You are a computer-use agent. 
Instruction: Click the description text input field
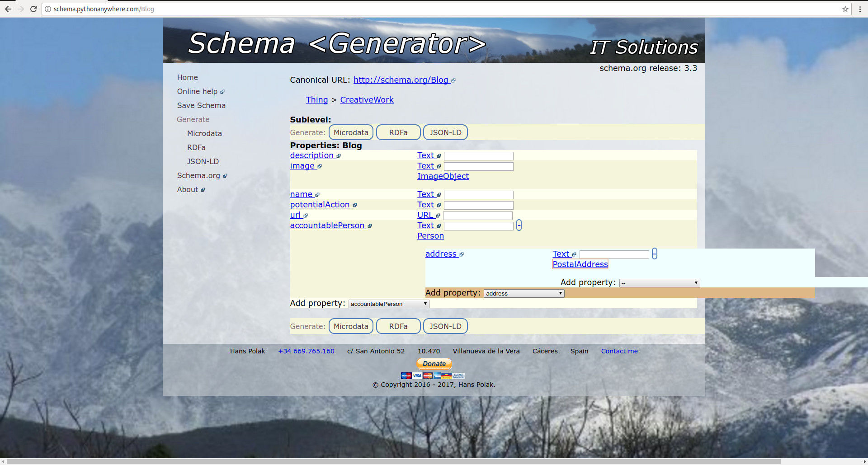(479, 156)
